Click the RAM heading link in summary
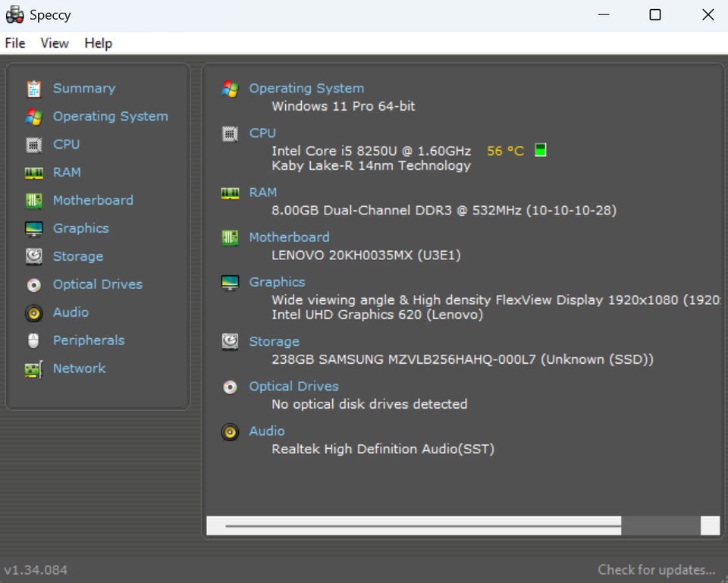The width and height of the screenshot is (728, 583). (x=263, y=192)
